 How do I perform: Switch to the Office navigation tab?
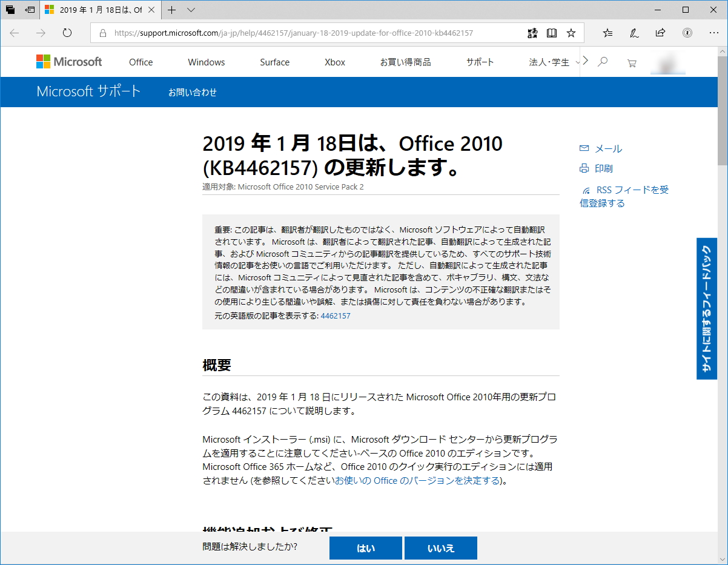point(141,62)
